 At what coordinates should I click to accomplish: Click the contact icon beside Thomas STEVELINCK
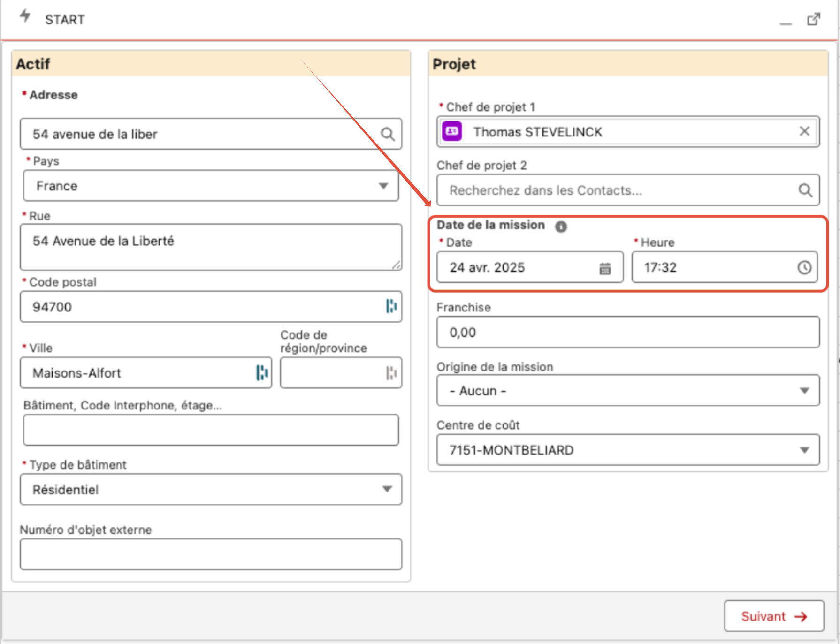tap(452, 131)
